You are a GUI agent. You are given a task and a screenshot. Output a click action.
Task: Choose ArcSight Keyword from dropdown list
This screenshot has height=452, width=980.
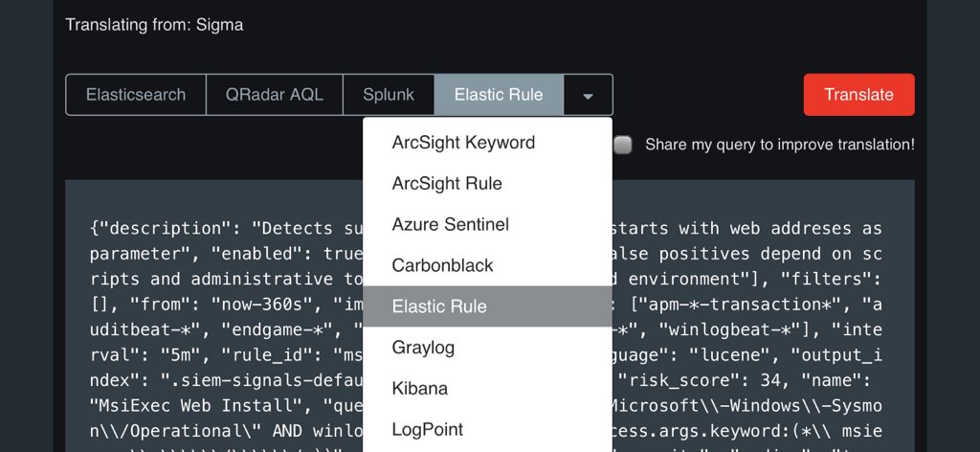[x=487, y=143]
